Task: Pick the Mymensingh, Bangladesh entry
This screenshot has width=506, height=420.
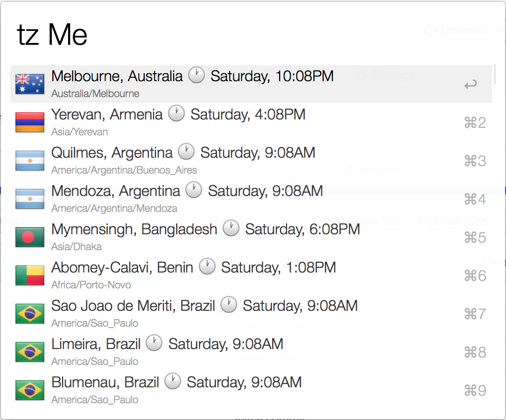Action: pos(251,237)
